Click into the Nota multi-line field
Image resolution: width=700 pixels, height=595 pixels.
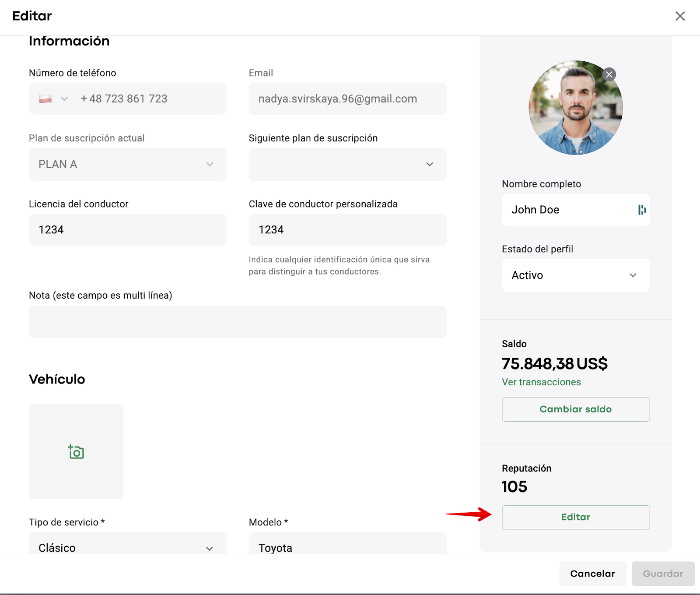pyautogui.click(x=237, y=322)
